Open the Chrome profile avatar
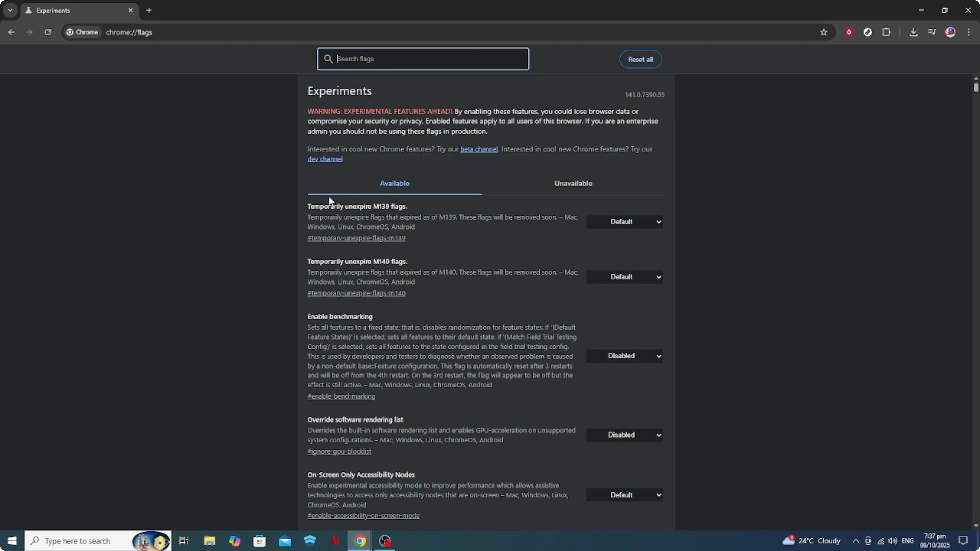Image resolution: width=980 pixels, height=551 pixels. point(950,32)
